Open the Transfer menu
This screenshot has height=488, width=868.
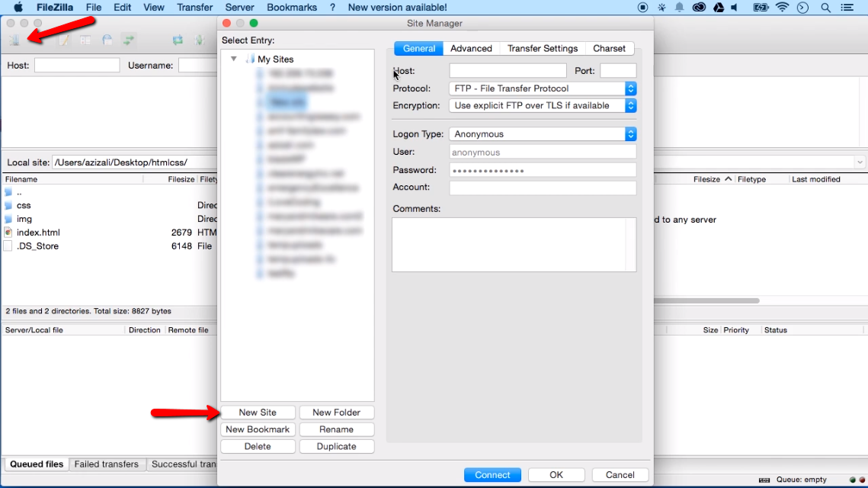point(194,8)
